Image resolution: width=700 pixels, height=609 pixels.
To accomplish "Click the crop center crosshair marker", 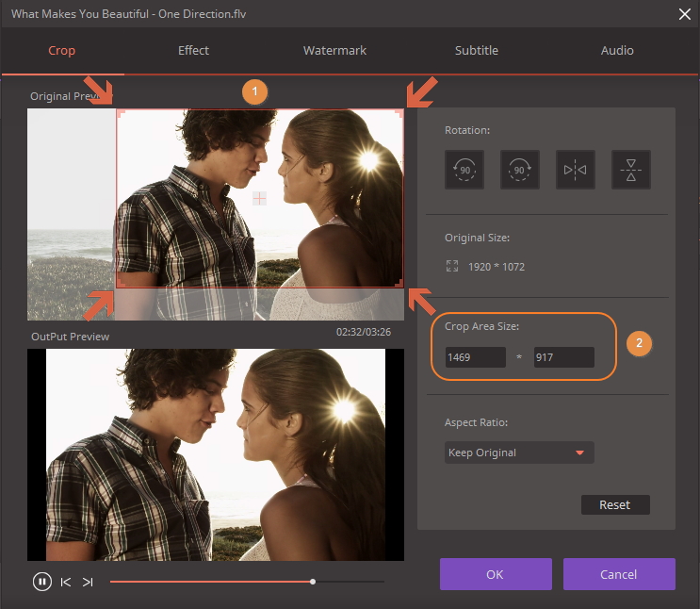I will coord(259,198).
